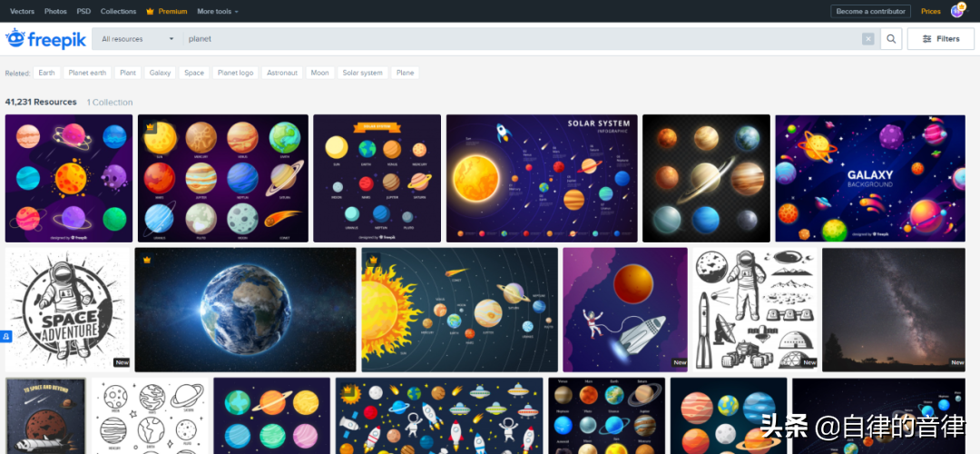Expand the More tools menu

point(218,11)
